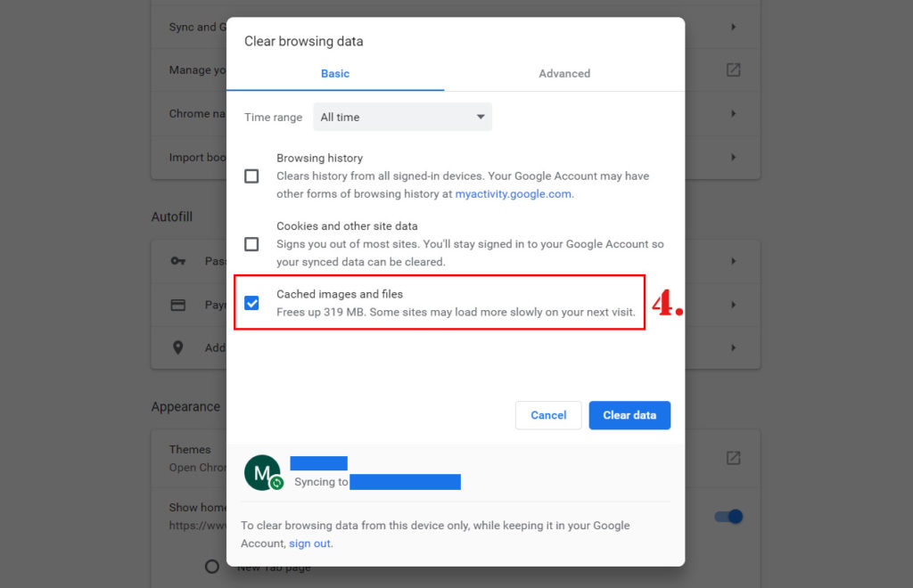The height and width of the screenshot is (588, 913).
Task: Click external link icon on Manage your Google Account
Action: pos(733,69)
